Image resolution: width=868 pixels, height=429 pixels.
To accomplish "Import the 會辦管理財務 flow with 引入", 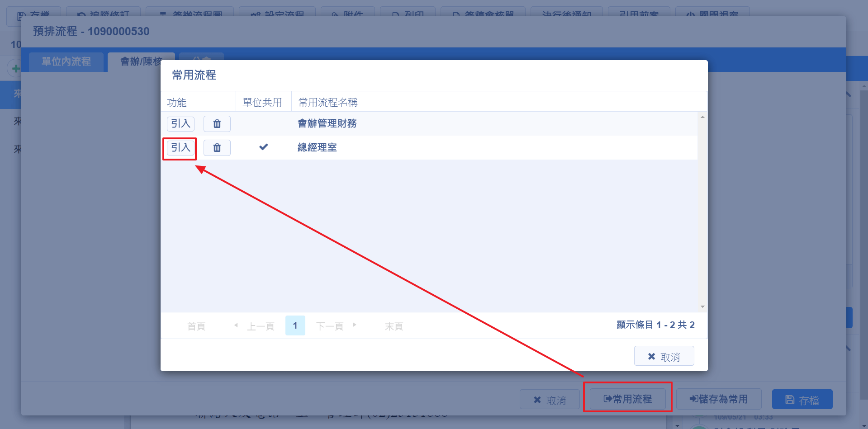I will [180, 124].
